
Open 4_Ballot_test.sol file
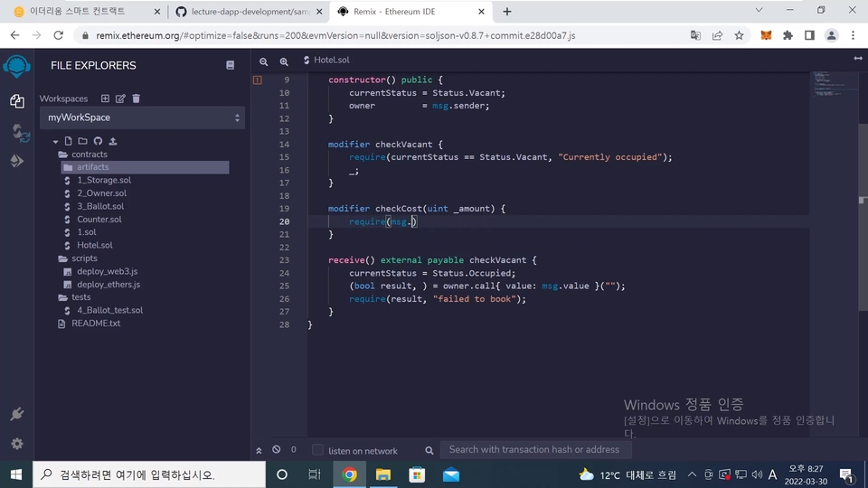coord(109,310)
